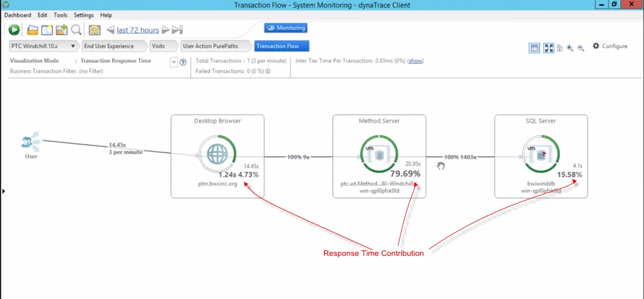Viewport: 644px width, 299px height.
Task: Open search with the magnifier icon
Action: pos(76,30)
